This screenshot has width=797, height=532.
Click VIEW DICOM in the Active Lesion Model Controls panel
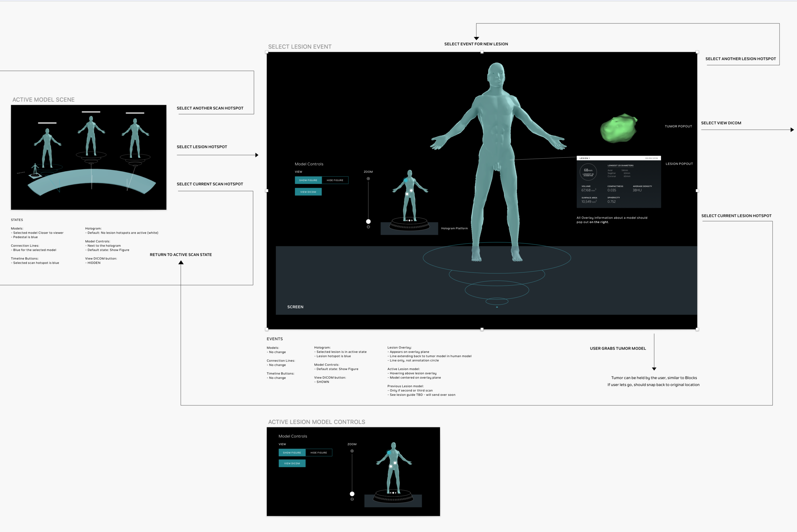point(292,463)
